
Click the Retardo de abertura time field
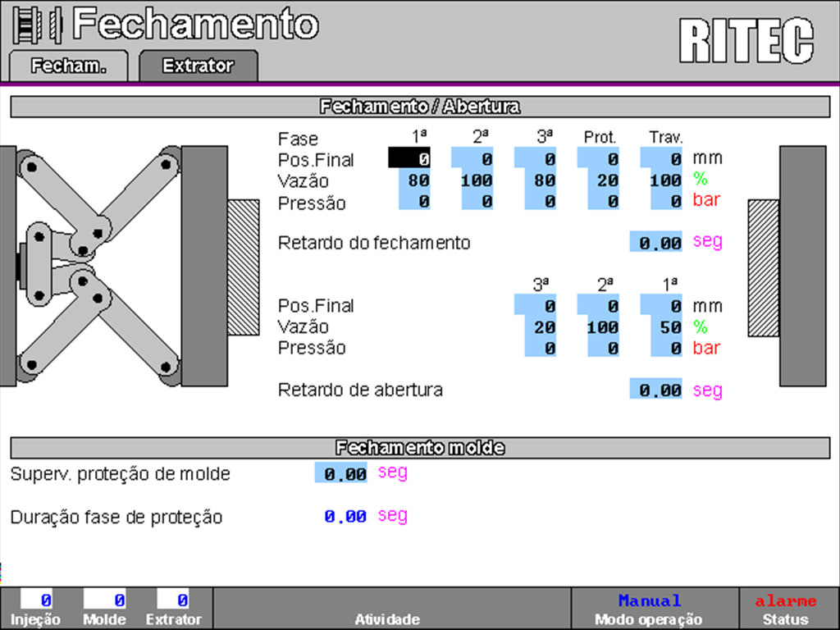(656, 389)
